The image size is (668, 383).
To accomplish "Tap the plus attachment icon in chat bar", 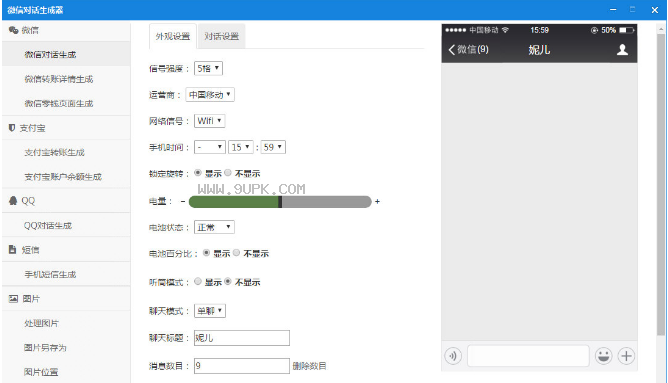I will pos(626,356).
